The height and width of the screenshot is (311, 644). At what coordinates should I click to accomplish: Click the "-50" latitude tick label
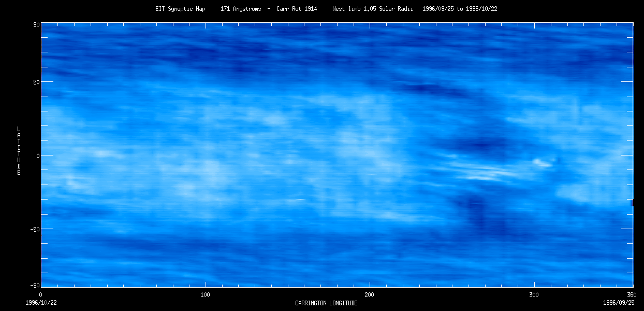click(x=35, y=229)
